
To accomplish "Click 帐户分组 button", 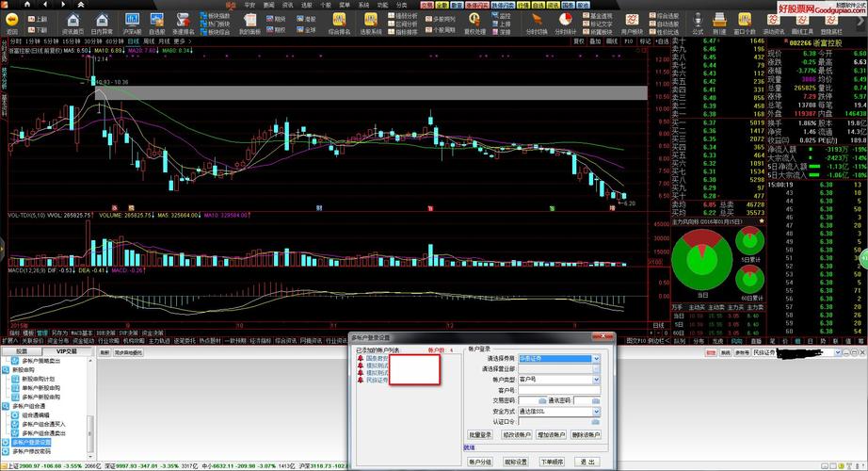I will (480, 462).
